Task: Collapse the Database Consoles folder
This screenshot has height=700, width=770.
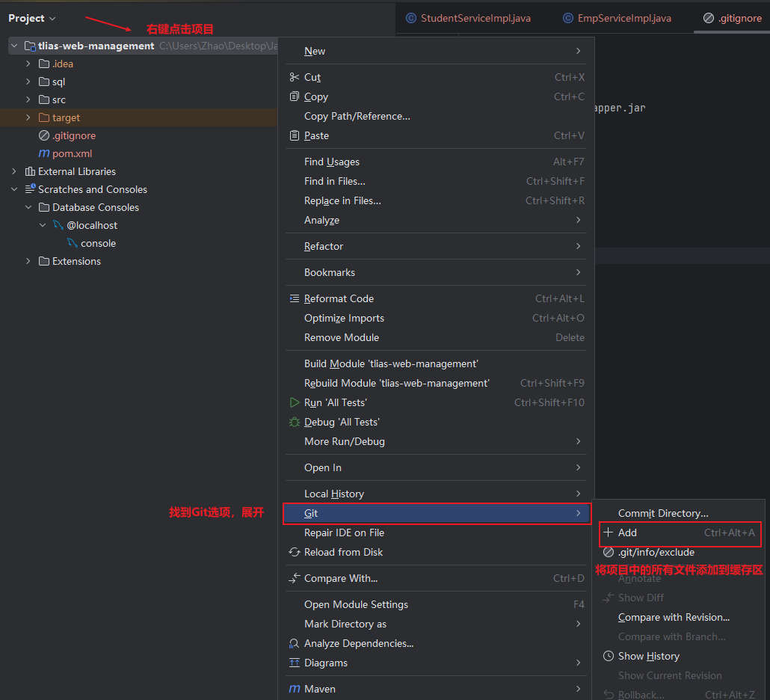Action: click(x=28, y=207)
